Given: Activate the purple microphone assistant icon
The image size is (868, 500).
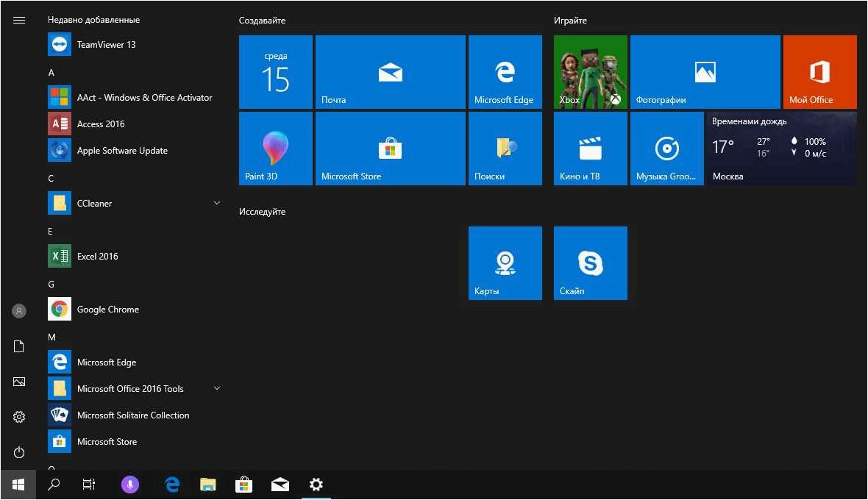Looking at the screenshot, I should [x=130, y=485].
